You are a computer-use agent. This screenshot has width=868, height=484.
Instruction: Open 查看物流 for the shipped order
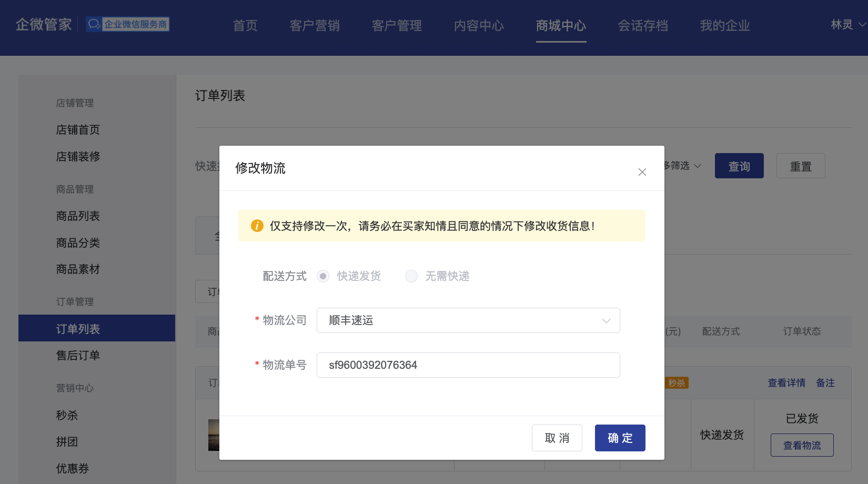tap(802, 445)
